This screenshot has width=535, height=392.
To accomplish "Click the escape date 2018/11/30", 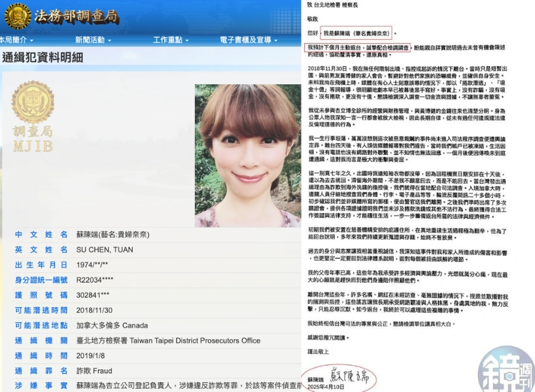I will (x=94, y=310).
